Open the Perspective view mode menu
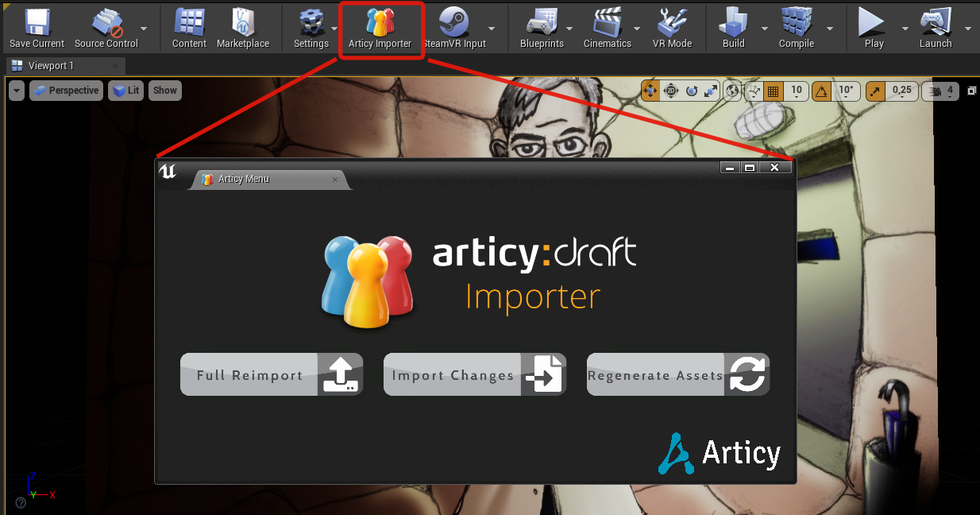The image size is (980, 515). pyautogui.click(x=66, y=91)
